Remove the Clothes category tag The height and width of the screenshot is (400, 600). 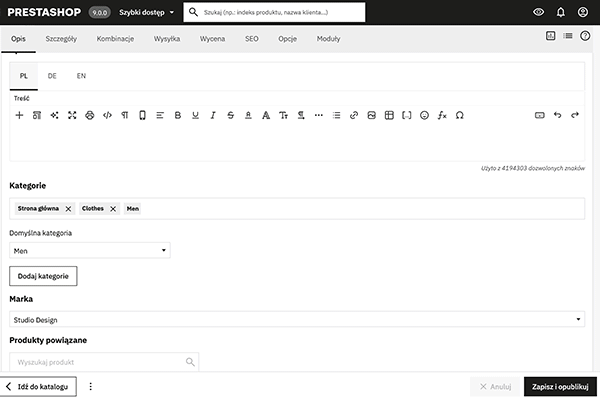(x=113, y=208)
